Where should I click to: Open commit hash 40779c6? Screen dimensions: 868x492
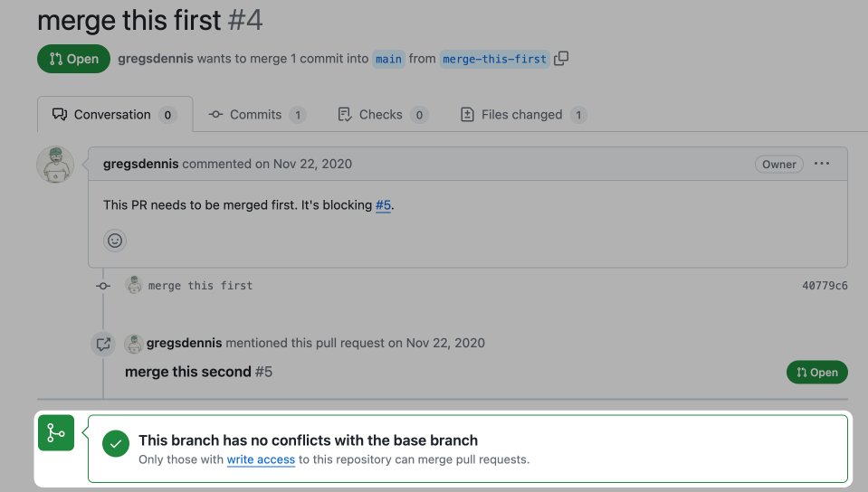[x=825, y=286]
